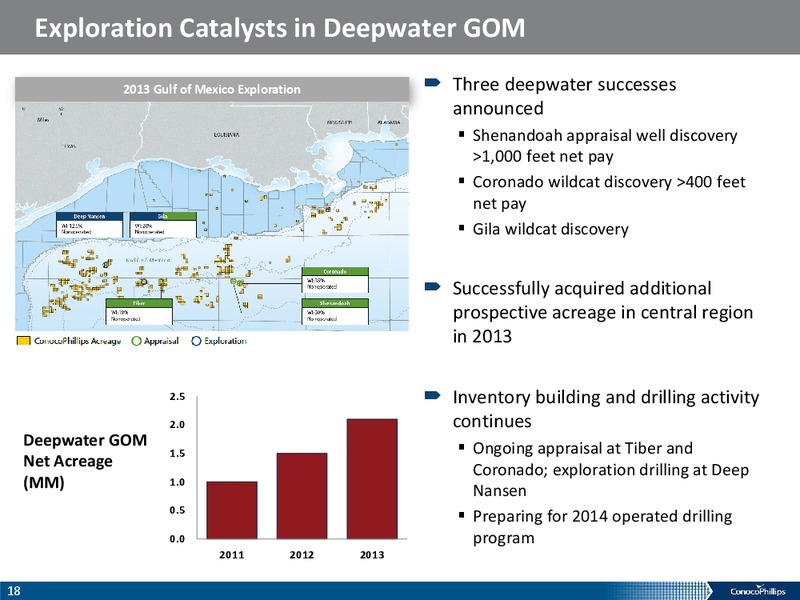800x600 pixels.
Task: Click the arrow bullet beside "Three deepwater successes"
Action: pyautogui.click(x=433, y=82)
